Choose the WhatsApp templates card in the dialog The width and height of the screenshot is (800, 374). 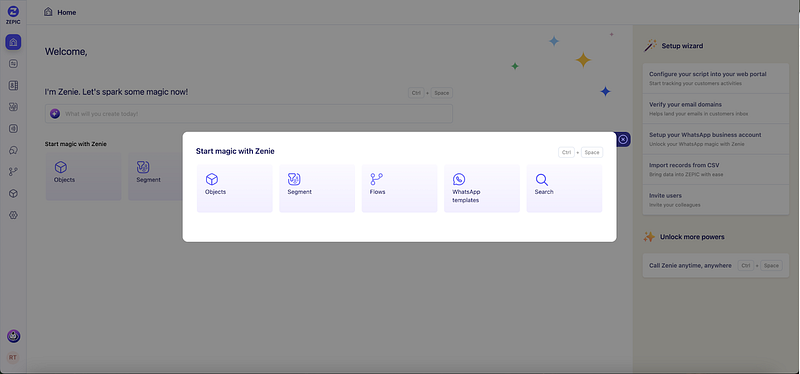pyautogui.click(x=482, y=188)
